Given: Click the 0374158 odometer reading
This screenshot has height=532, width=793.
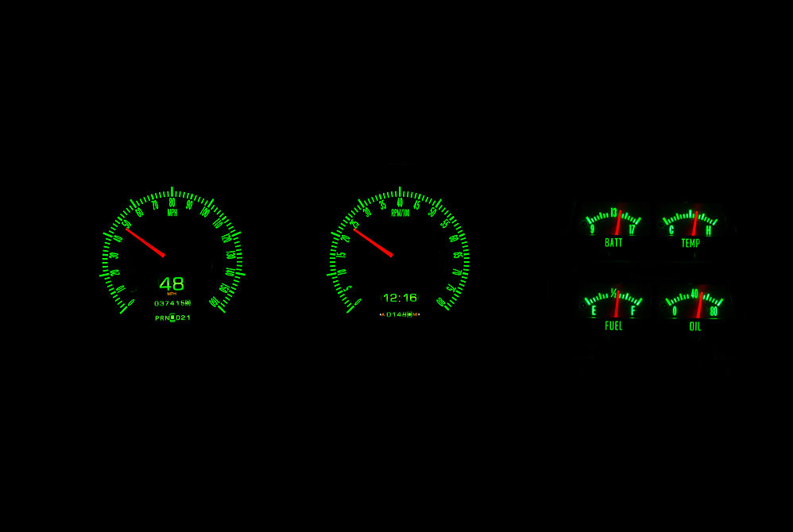Looking at the screenshot, I should pos(172,303).
